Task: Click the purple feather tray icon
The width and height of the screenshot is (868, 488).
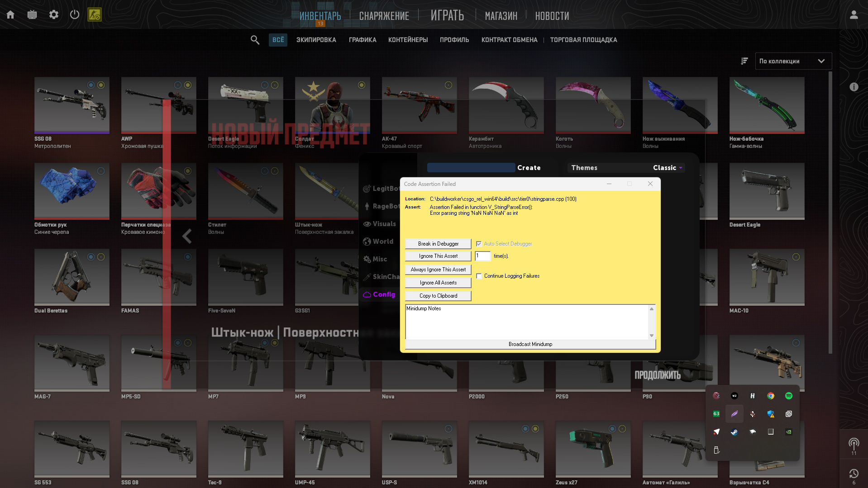Action: 734,414
